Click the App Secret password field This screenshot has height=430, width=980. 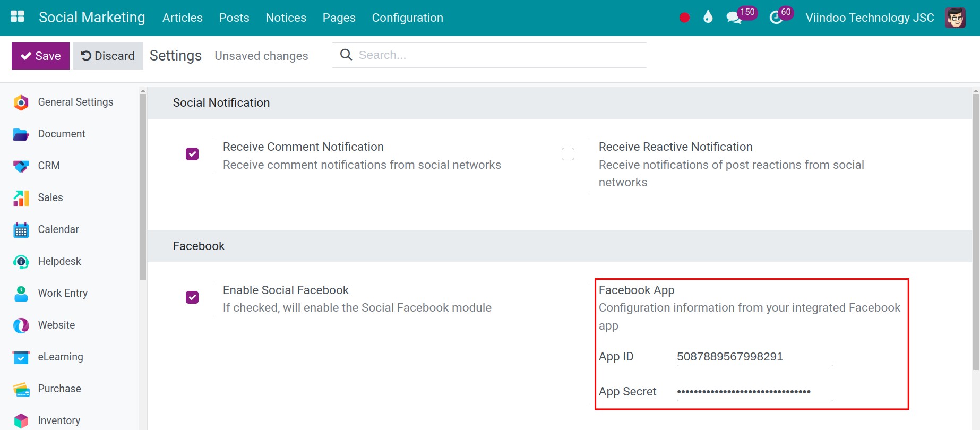pyautogui.click(x=754, y=392)
